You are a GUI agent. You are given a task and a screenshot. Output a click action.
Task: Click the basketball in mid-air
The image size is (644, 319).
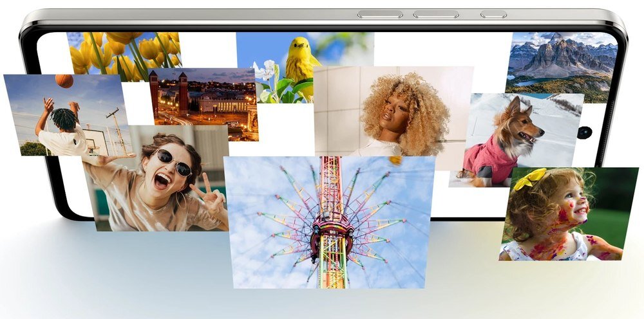[x=64, y=81]
